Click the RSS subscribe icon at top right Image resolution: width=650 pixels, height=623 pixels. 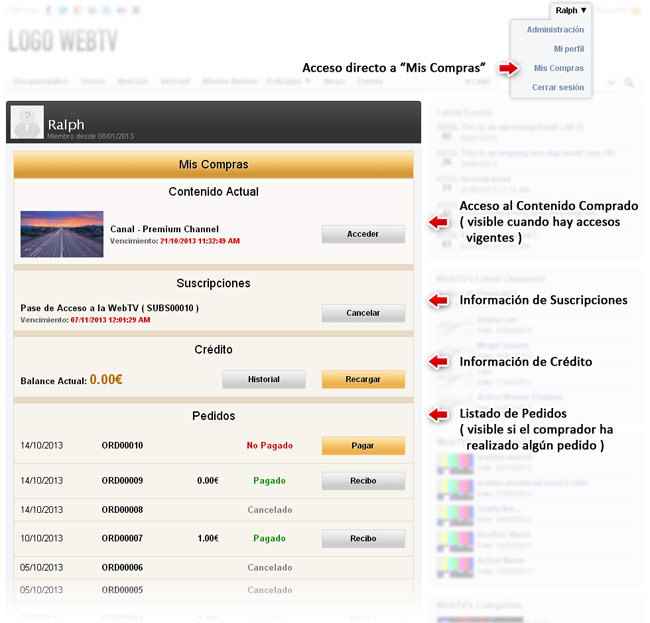(x=635, y=10)
